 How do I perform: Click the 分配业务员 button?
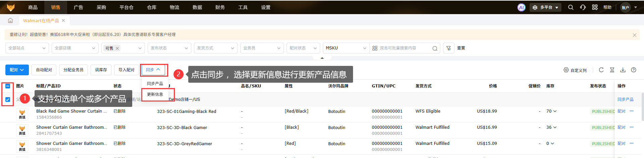click(x=73, y=70)
